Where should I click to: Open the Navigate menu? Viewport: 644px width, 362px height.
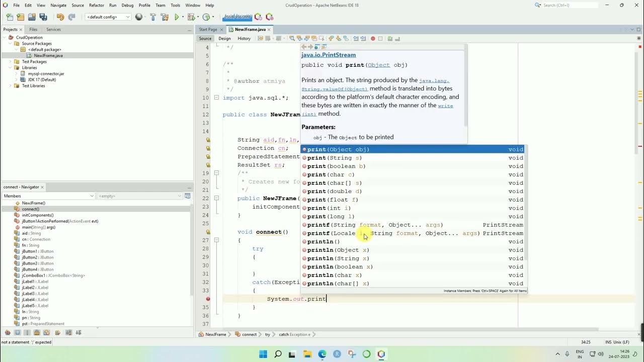coord(58,5)
